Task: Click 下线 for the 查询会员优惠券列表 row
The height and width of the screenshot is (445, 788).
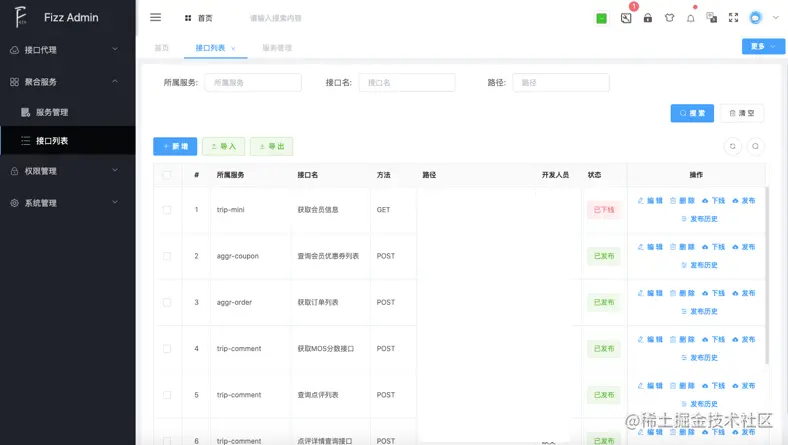Action: pos(713,247)
